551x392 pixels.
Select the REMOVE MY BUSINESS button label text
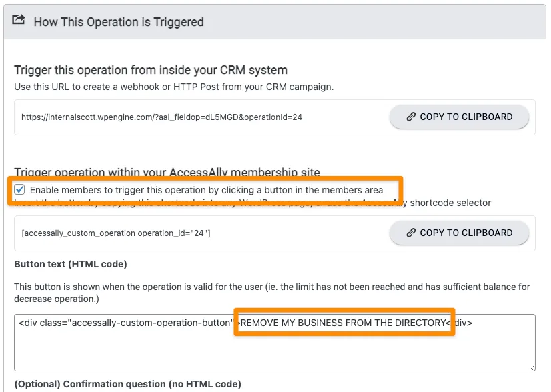[342, 323]
